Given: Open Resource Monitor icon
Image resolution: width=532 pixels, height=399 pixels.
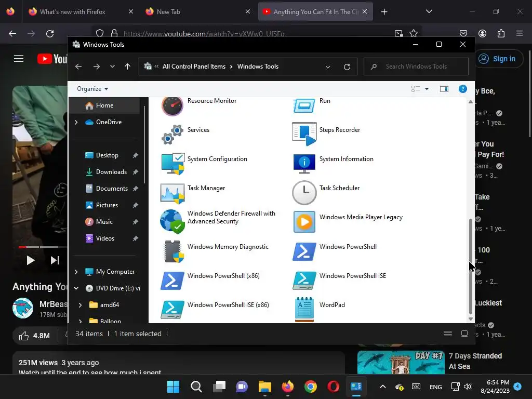Looking at the screenshot, I should point(172,106).
